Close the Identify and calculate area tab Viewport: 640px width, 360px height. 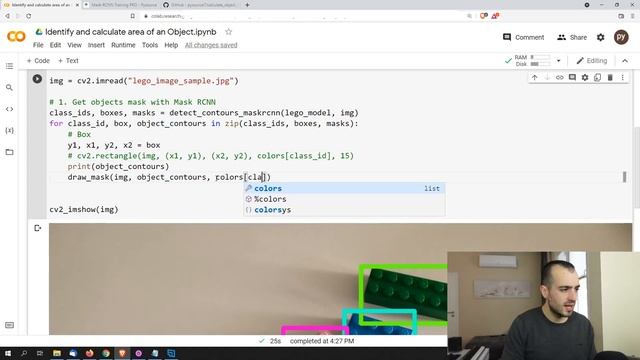[77, 5]
